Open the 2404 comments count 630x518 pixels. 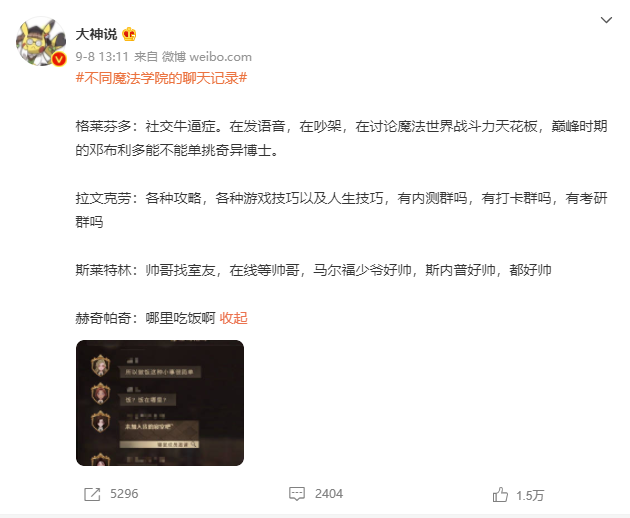click(329, 493)
